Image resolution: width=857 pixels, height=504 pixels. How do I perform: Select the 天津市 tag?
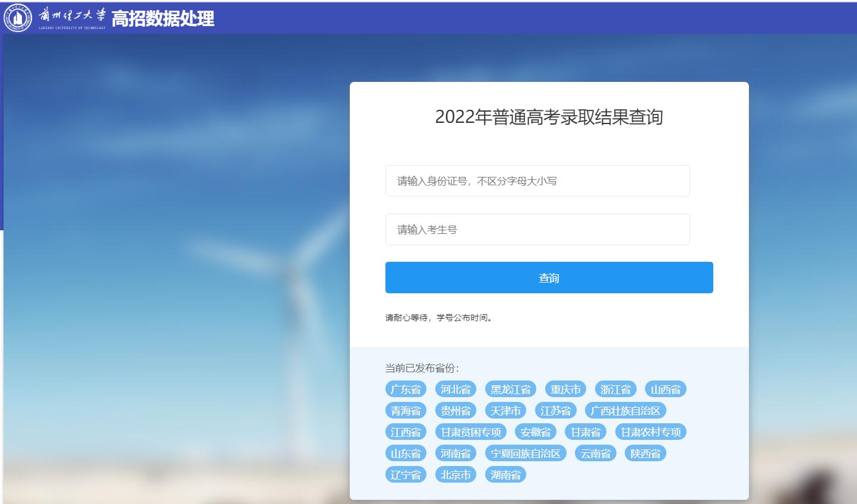coord(505,411)
